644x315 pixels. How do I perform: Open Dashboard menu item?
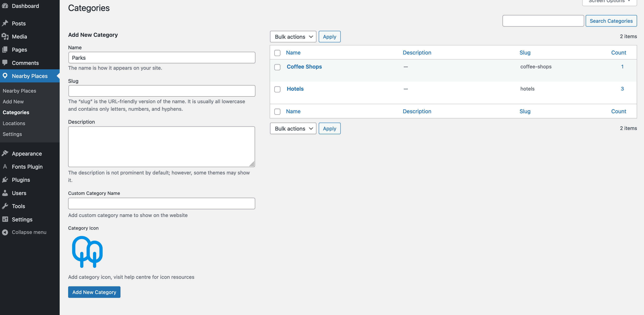25,6
